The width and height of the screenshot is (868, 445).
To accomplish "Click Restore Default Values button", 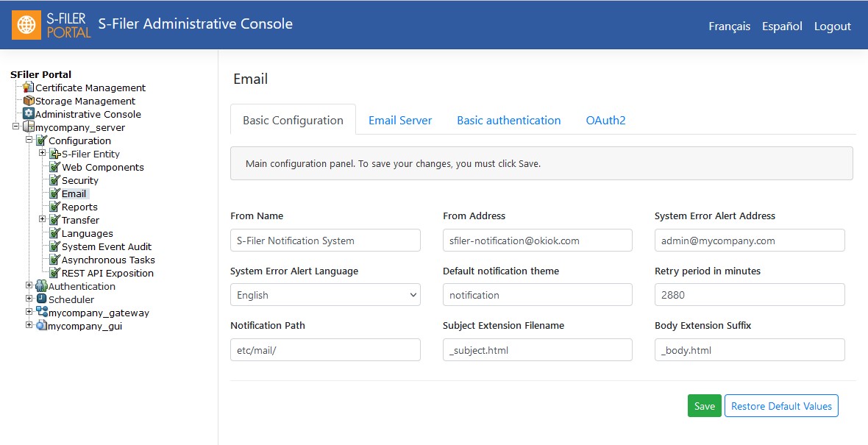I will [x=782, y=406].
